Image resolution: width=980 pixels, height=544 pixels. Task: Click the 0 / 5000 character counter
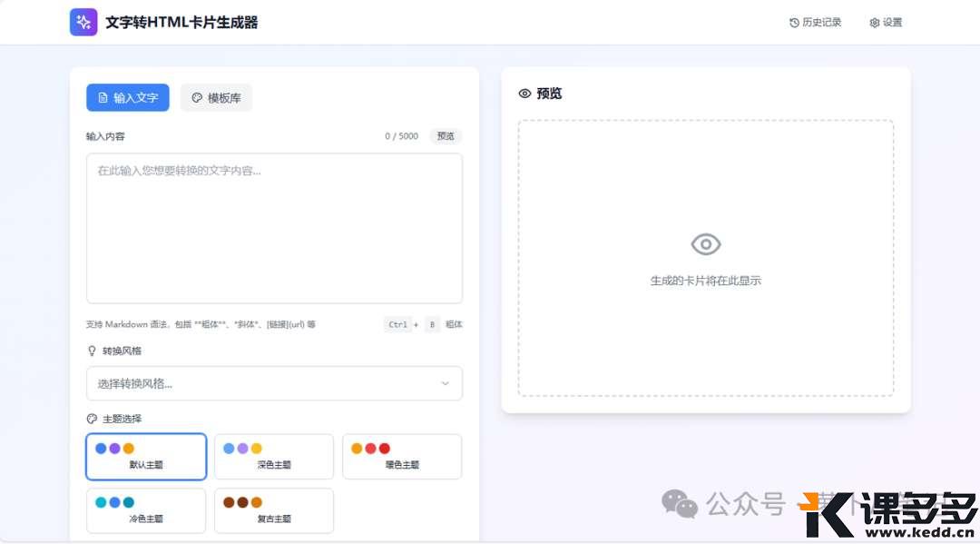(401, 135)
